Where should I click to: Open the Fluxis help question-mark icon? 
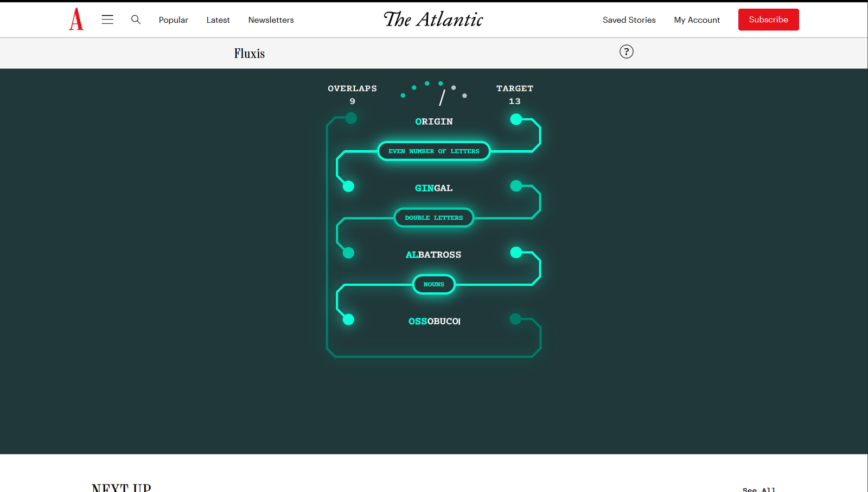tap(626, 52)
